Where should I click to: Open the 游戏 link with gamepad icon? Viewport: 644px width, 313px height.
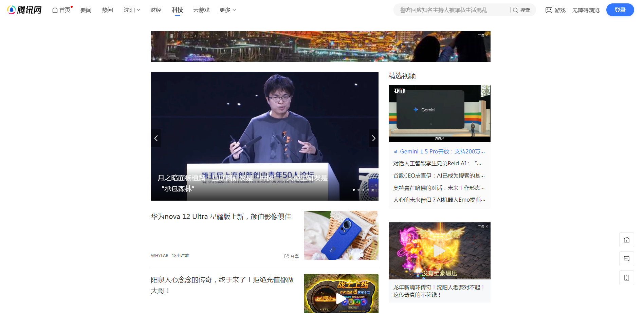coord(555,10)
